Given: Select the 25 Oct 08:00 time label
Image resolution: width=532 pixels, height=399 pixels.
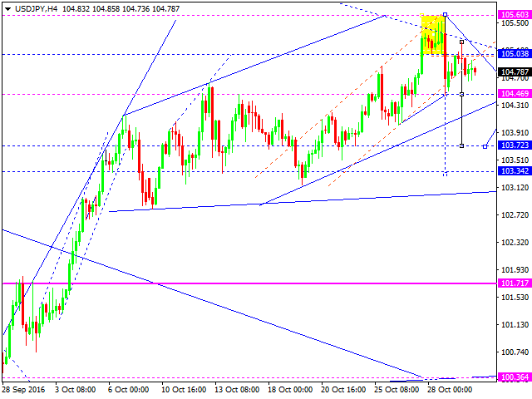Looking at the screenshot, I should (x=397, y=390).
